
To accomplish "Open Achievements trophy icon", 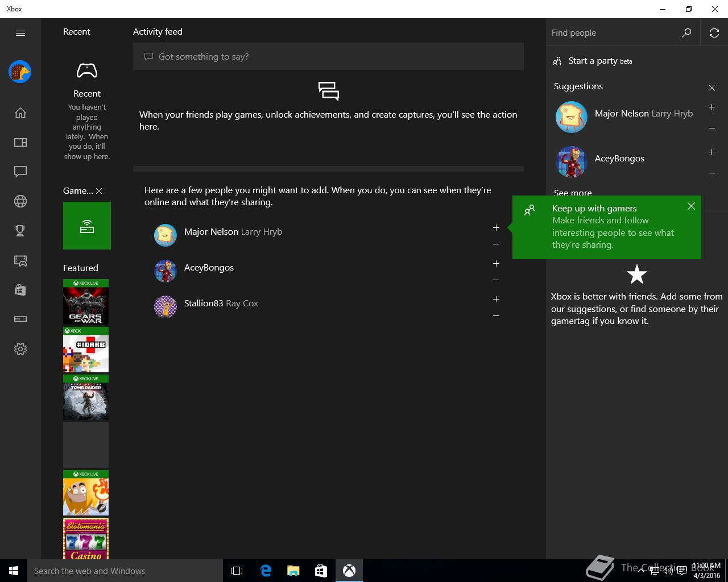I will (20, 231).
